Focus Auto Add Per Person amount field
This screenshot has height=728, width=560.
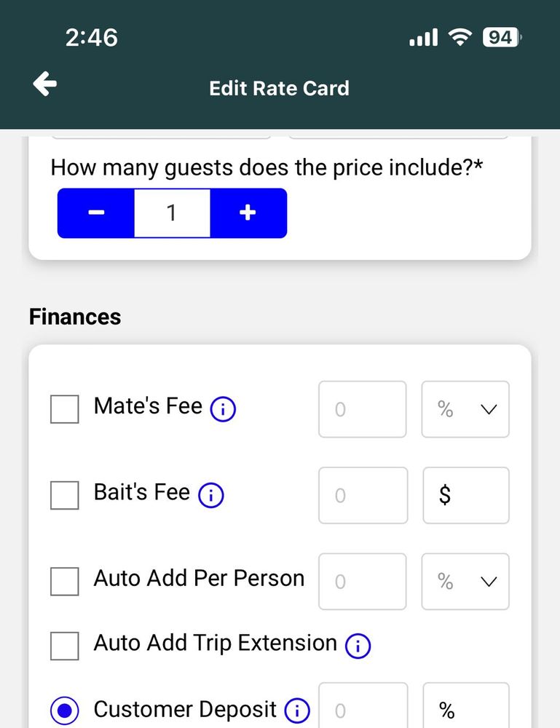362,582
